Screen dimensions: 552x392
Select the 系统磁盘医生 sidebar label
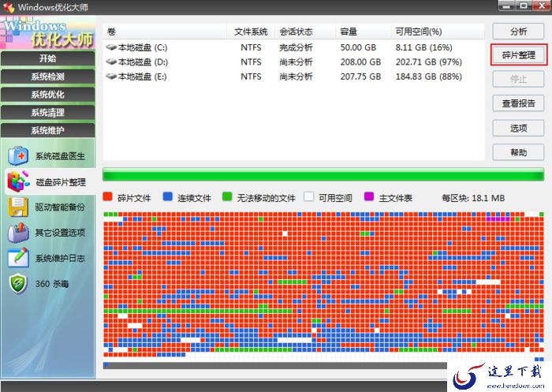(60, 156)
